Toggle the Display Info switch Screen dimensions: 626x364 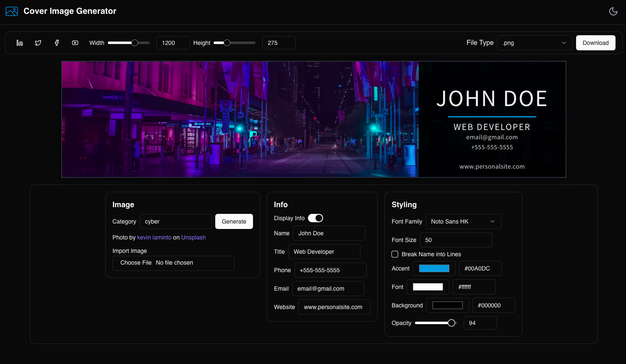[316, 218]
